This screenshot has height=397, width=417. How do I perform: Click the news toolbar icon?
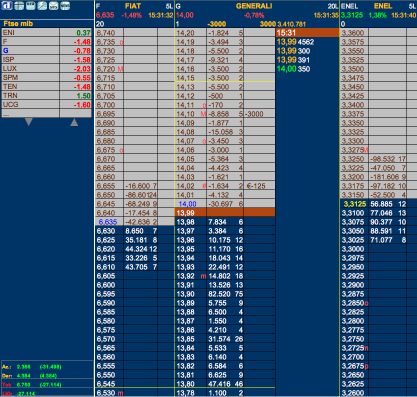[65, 5]
